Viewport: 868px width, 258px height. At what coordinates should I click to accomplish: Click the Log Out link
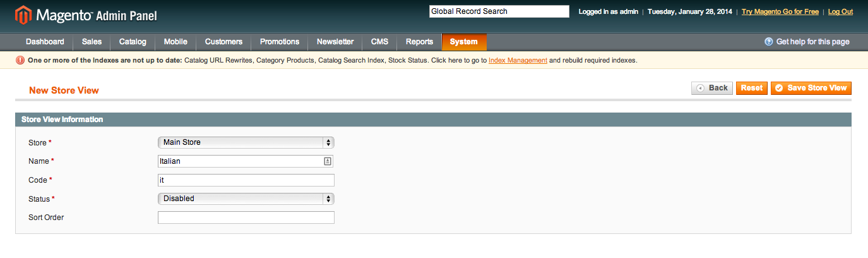pyautogui.click(x=840, y=11)
